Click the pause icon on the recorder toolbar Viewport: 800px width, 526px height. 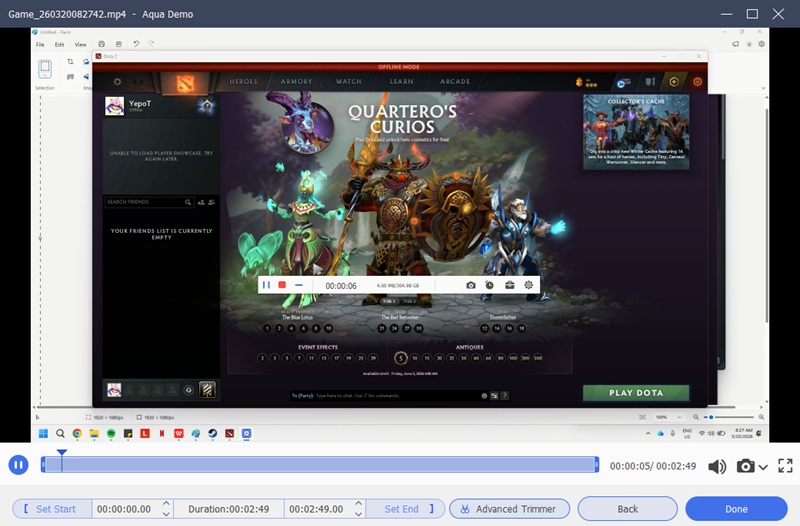point(266,285)
